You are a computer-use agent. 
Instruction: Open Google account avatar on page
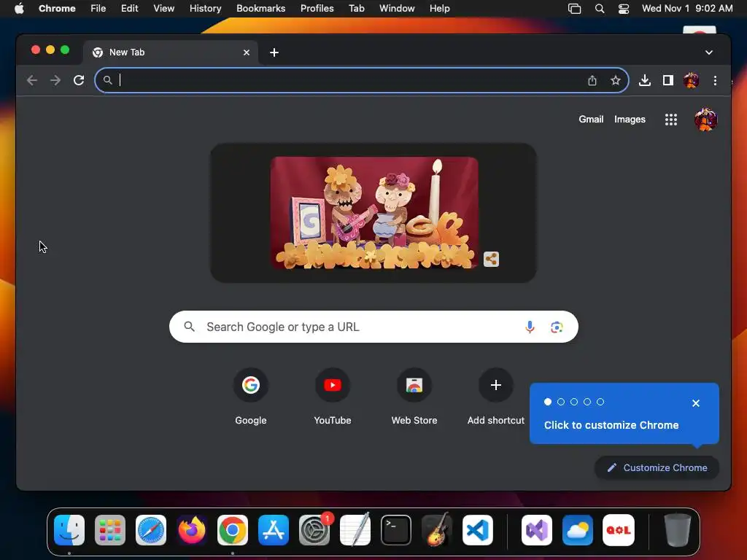pyautogui.click(x=705, y=120)
